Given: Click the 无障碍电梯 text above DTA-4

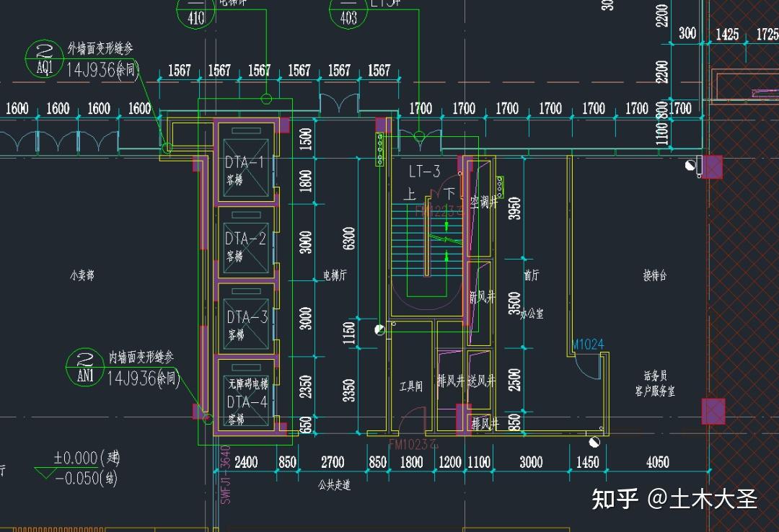Looking at the screenshot, I should click(x=248, y=384).
